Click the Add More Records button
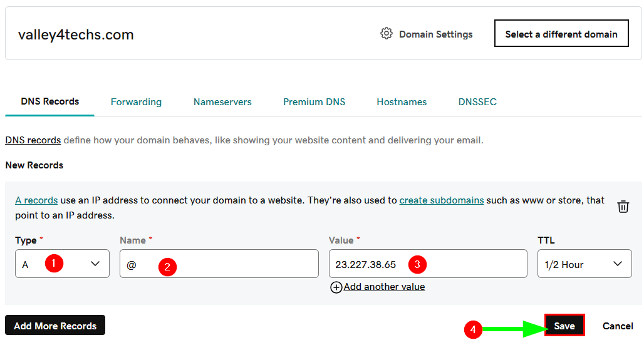Viewport: 644px width, 350px height. [x=55, y=326]
